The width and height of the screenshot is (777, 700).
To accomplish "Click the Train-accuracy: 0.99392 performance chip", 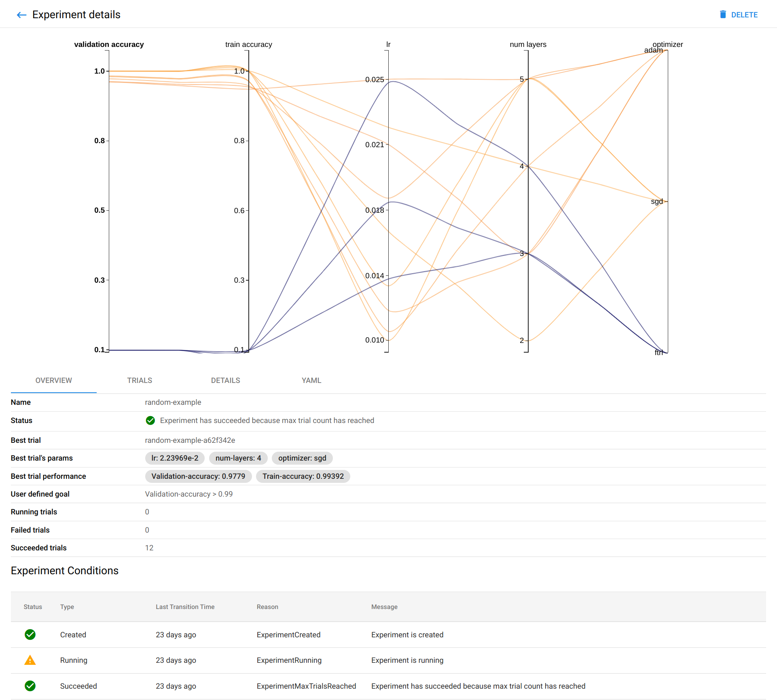I will pyautogui.click(x=303, y=476).
